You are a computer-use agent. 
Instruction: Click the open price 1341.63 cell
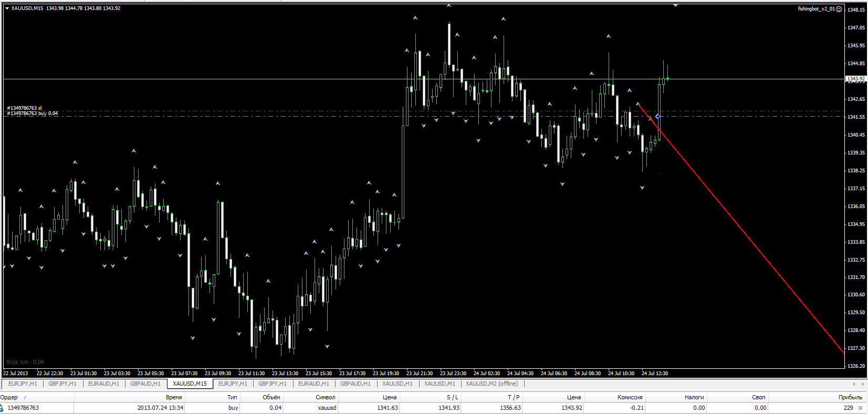click(387, 408)
